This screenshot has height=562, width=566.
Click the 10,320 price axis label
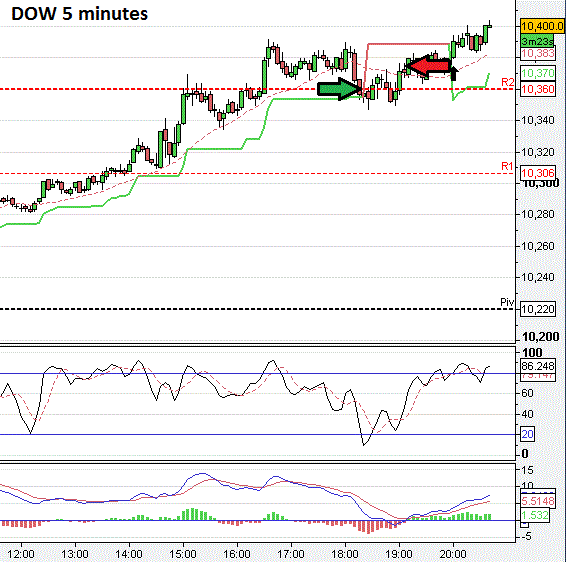[x=538, y=152]
